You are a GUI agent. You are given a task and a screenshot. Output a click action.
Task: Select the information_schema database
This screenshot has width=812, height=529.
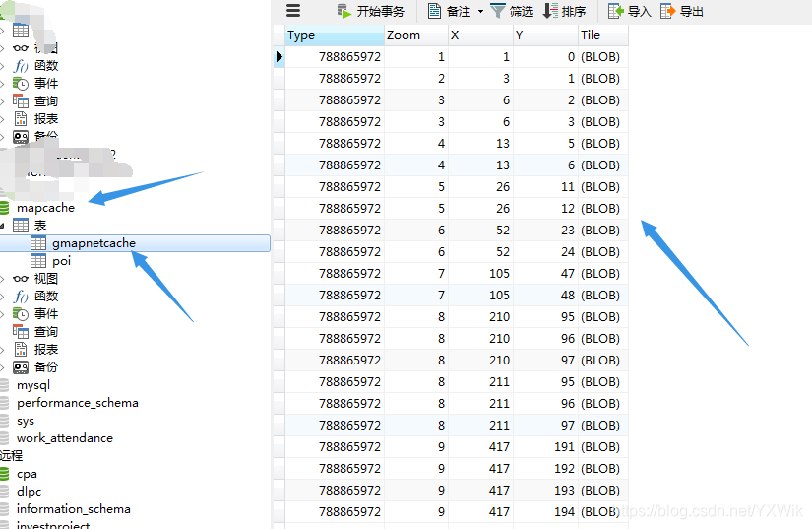click(73, 509)
